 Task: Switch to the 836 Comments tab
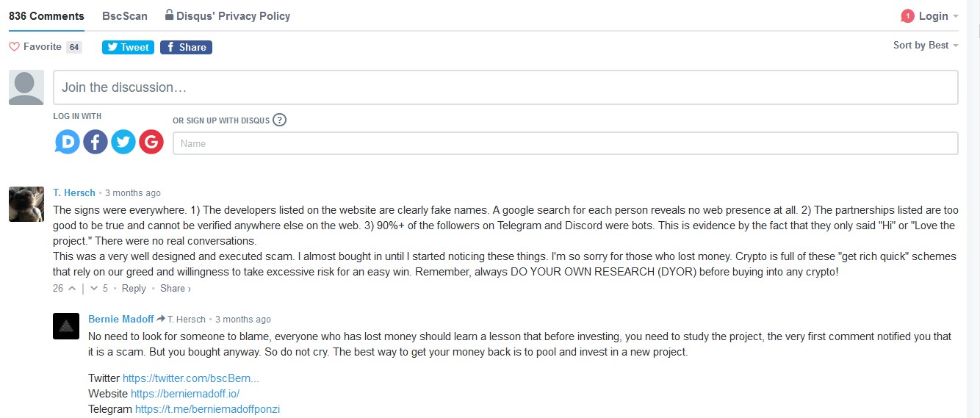[x=46, y=16]
